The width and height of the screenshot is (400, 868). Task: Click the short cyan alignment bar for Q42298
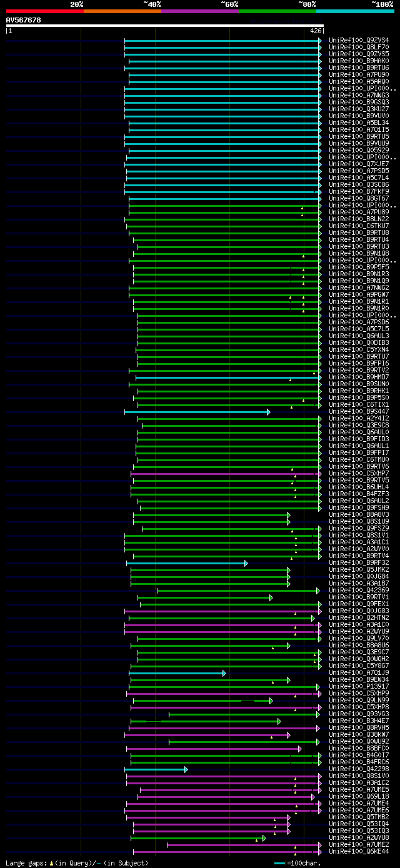point(156,769)
